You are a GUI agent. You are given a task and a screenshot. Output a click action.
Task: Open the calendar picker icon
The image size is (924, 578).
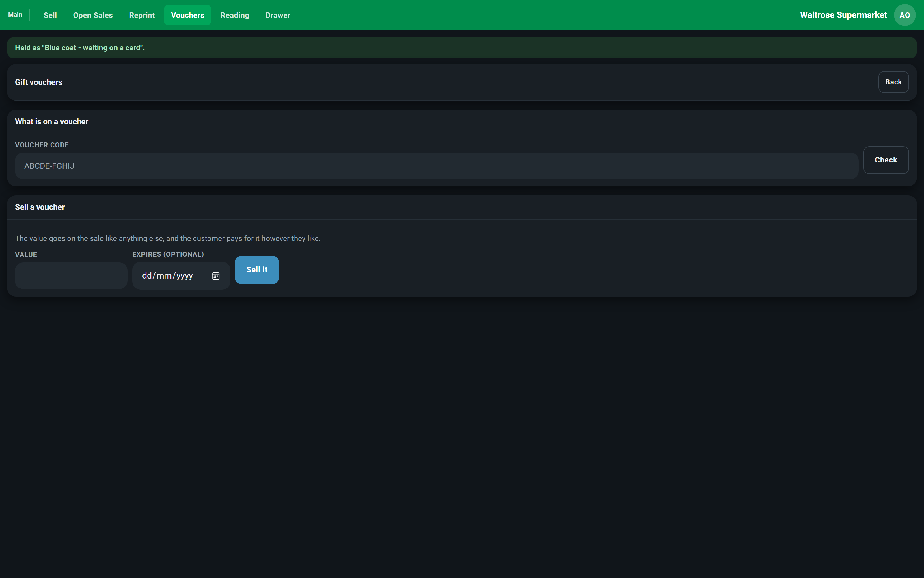(x=215, y=276)
